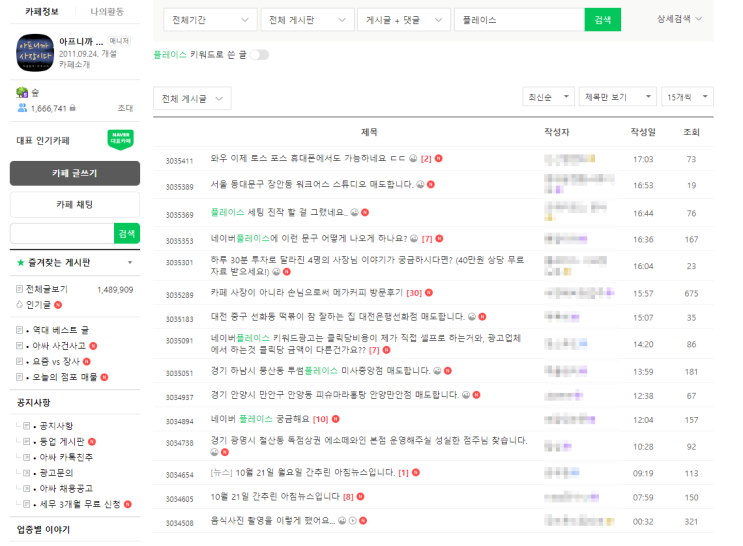
Task: Click the new badge beside 세무 3개월 무료 신청
Action: [x=127, y=504]
